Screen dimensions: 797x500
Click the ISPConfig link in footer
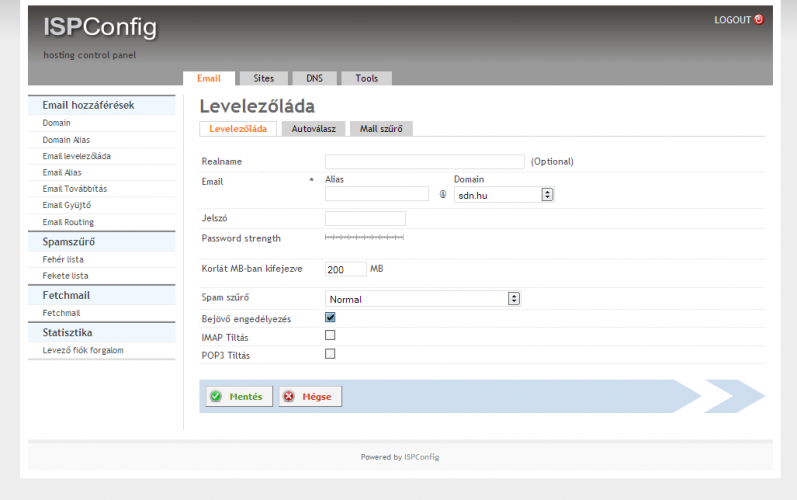click(421, 457)
